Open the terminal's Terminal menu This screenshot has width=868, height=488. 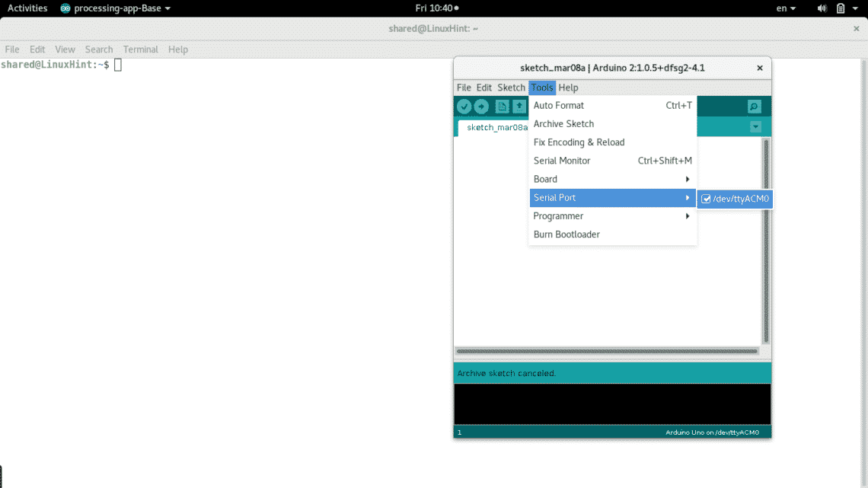141,49
